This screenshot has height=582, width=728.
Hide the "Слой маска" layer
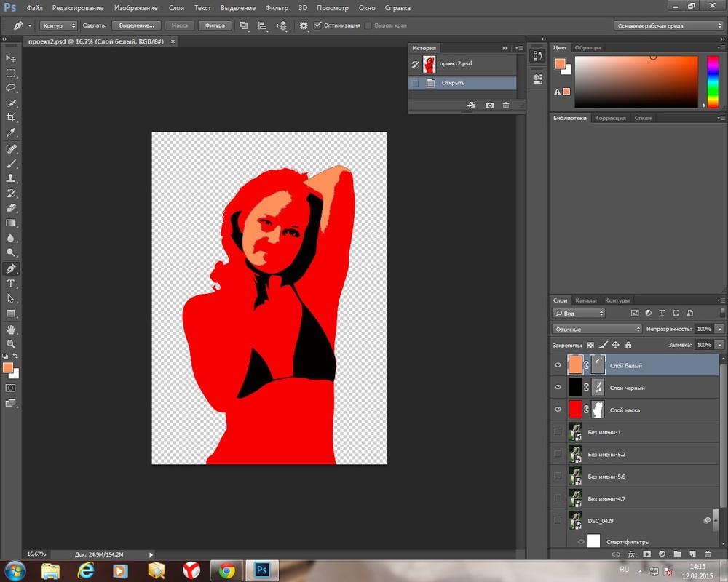coord(558,410)
